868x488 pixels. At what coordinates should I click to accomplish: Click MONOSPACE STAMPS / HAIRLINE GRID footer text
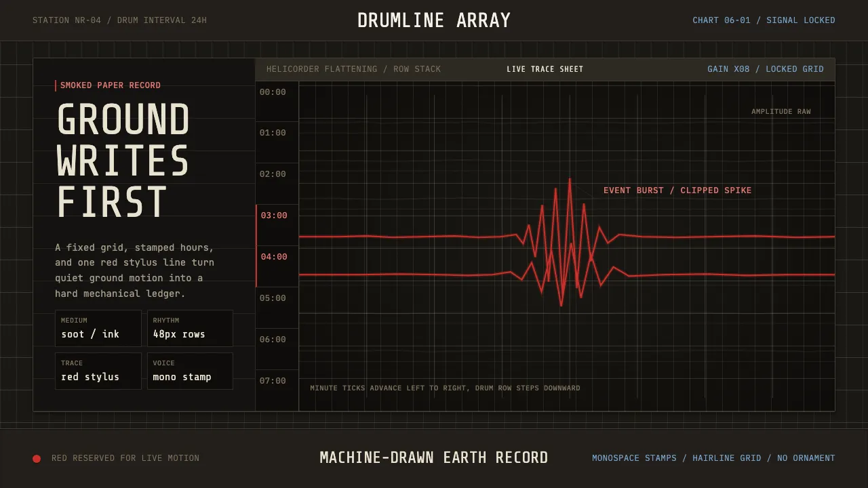coord(713,458)
